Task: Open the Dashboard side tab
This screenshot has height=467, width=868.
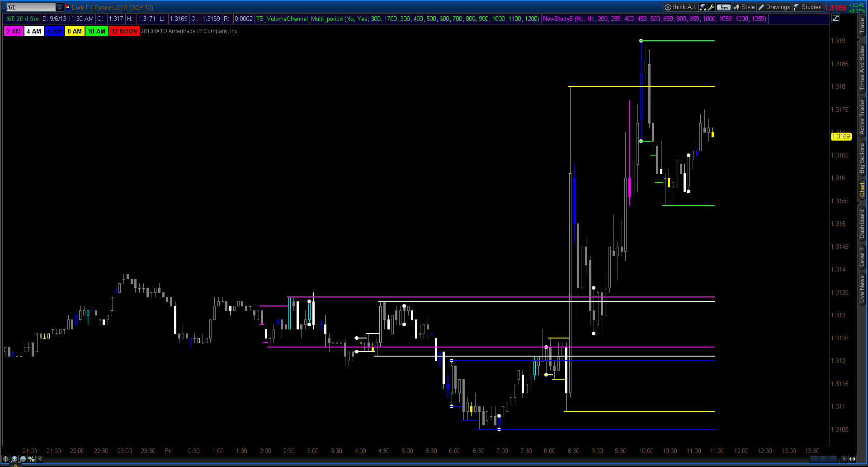Action: 862,224
